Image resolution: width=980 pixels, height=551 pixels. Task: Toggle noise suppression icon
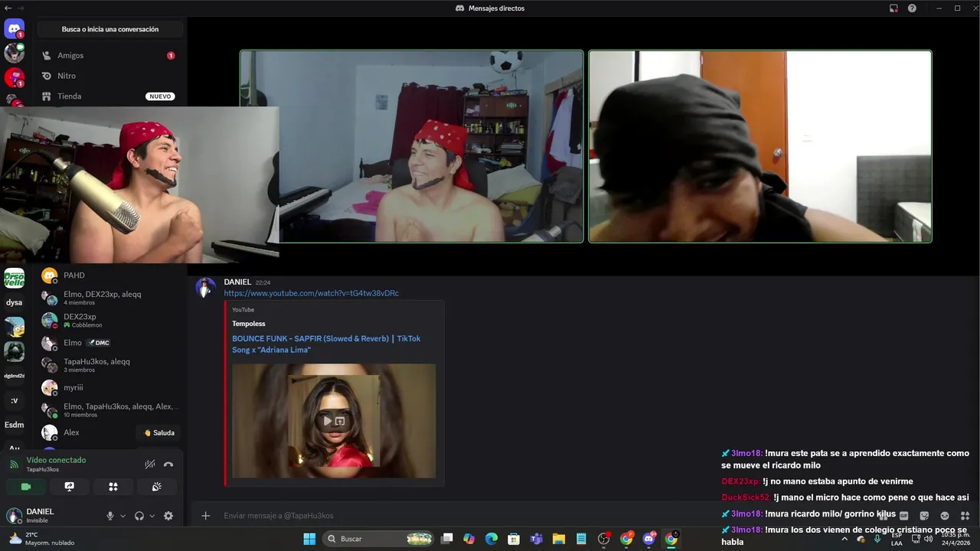coord(150,465)
